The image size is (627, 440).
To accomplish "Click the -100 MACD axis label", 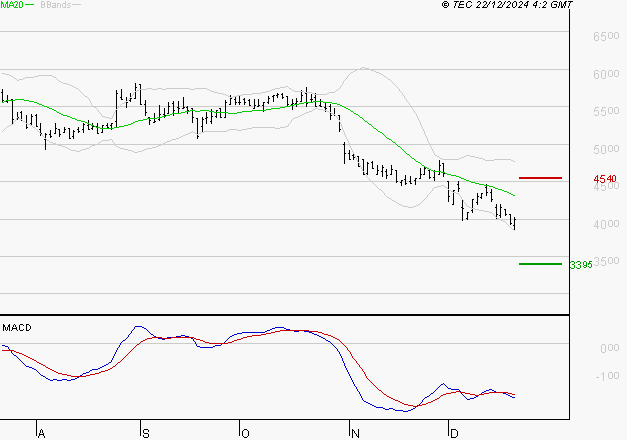I will click(607, 376).
